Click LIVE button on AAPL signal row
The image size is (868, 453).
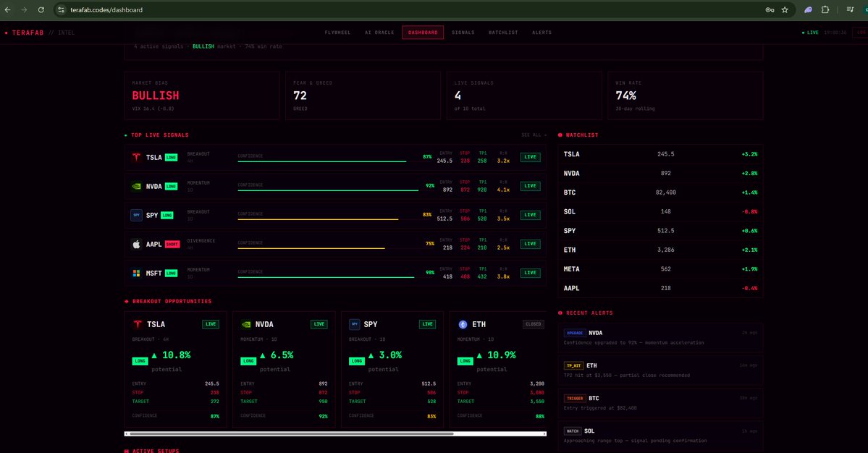coord(531,244)
